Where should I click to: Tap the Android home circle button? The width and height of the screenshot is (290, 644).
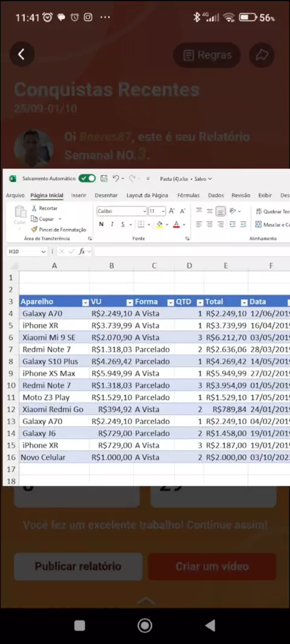point(144,625)
